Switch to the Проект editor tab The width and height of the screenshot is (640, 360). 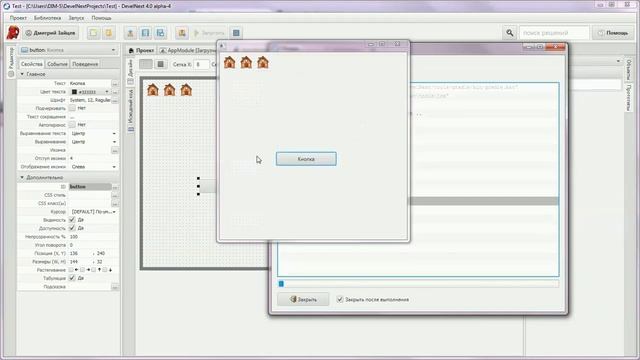tap(141, 50)
